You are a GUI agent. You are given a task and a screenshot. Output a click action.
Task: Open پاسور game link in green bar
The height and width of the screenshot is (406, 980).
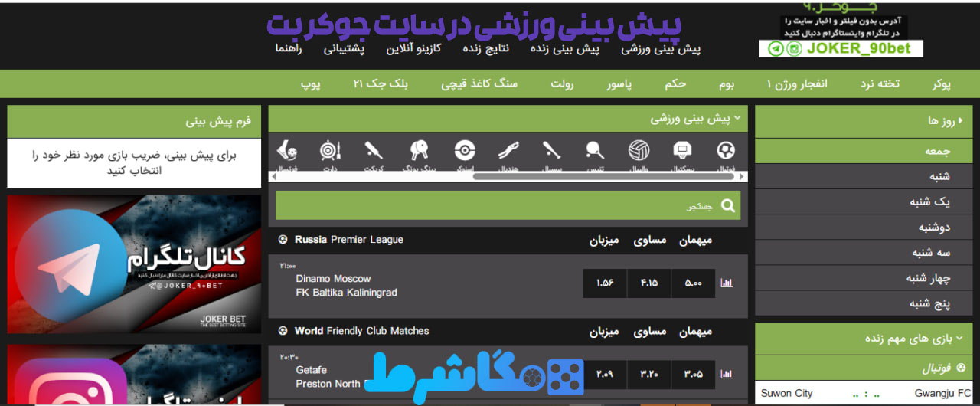click(619, 84)
